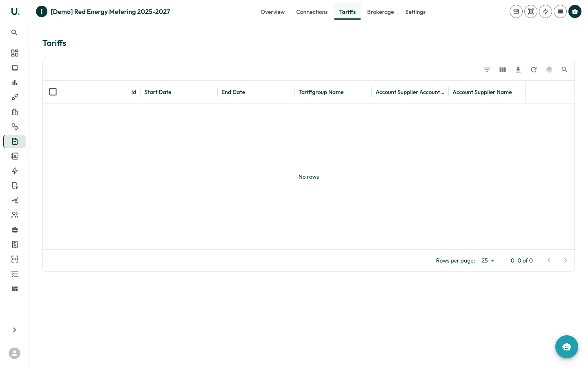Download the tariffs table data

point(518,70)
